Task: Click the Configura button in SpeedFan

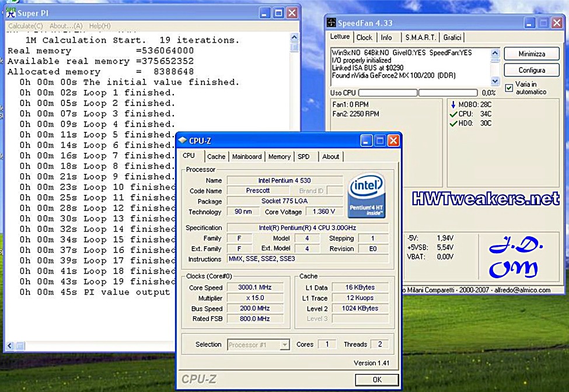Action: pyautogui.click(x=532, y=71)
